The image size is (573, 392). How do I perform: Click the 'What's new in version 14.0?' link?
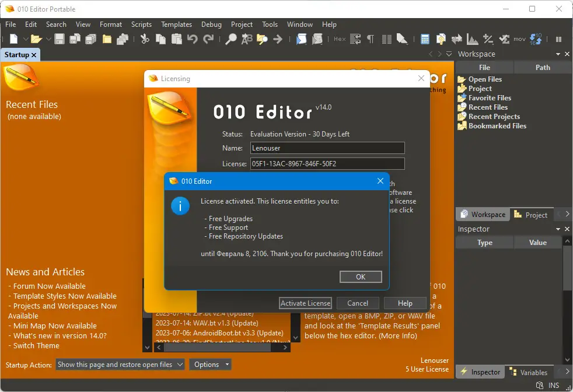(x=60, y=336)
